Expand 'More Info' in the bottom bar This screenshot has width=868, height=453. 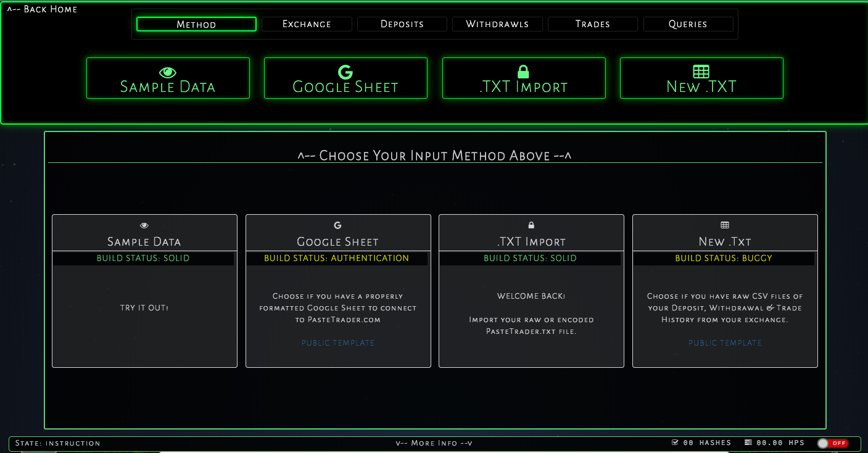point(434,443)
